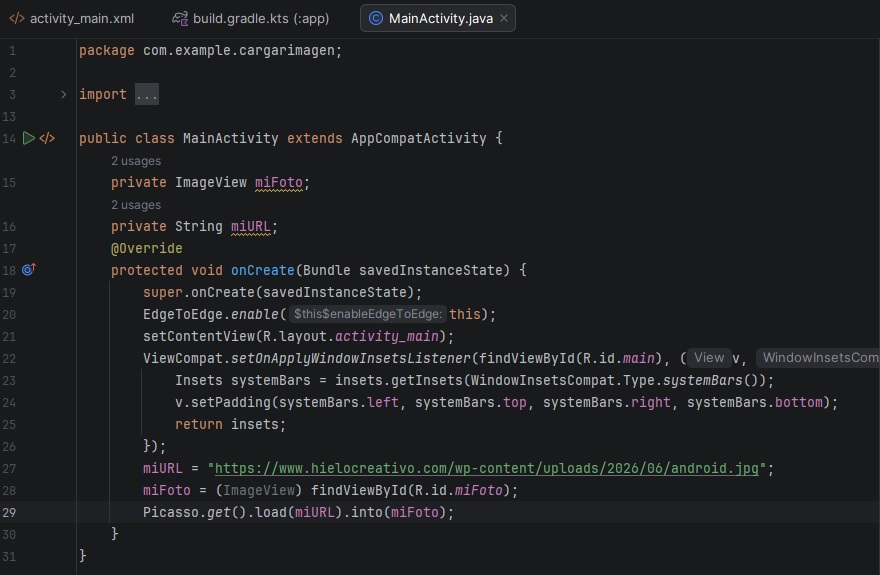Run MainActivity using the green gutter arrow
The image size is (880, 575).
[x=29, y=138]
